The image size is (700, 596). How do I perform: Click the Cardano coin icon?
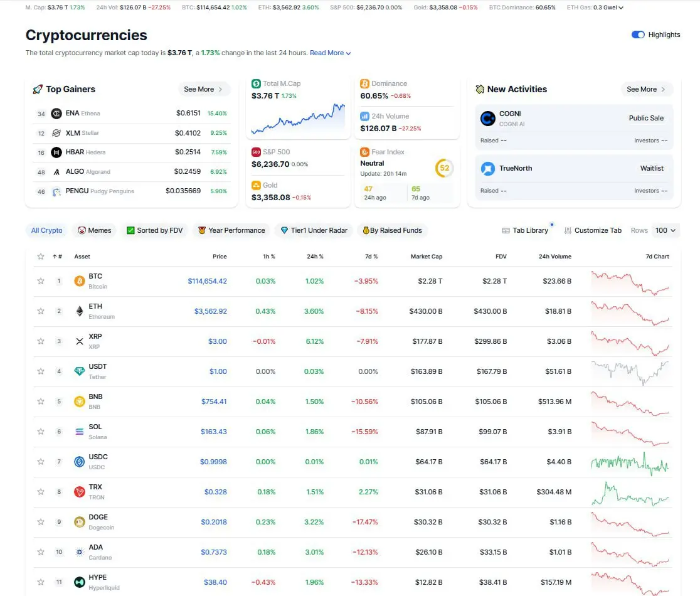pyautogui.click(x=80, y=552)
